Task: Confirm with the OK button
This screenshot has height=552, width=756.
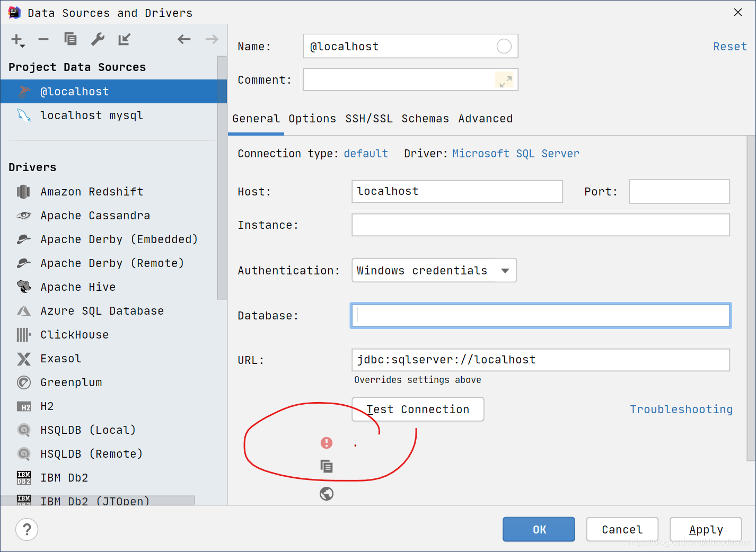Action: pyautogui.click(x=539, y=529)
